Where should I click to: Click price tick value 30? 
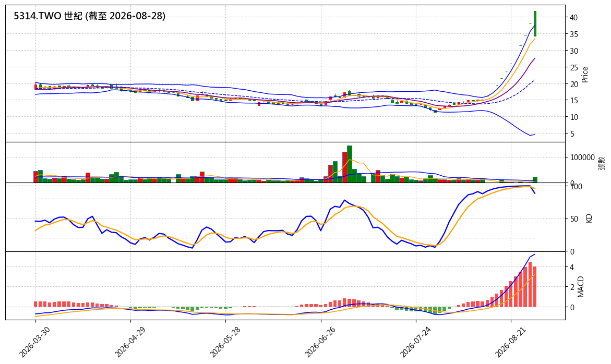tap(573, 51)
